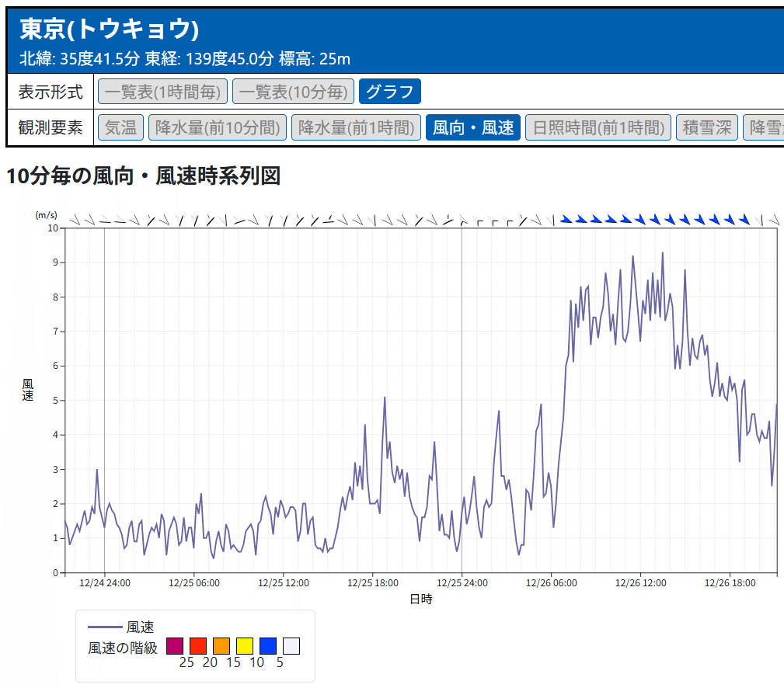Enable the 日照時間(前1時間) observation element
Viewport: 784px width, 688px height.
pos(599,127)
